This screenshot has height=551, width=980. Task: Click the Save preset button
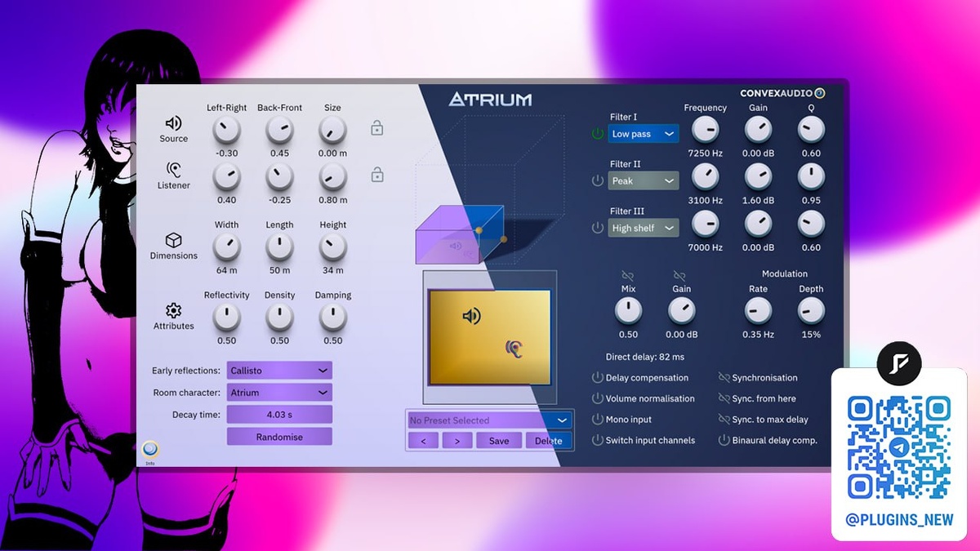(499, 441)
